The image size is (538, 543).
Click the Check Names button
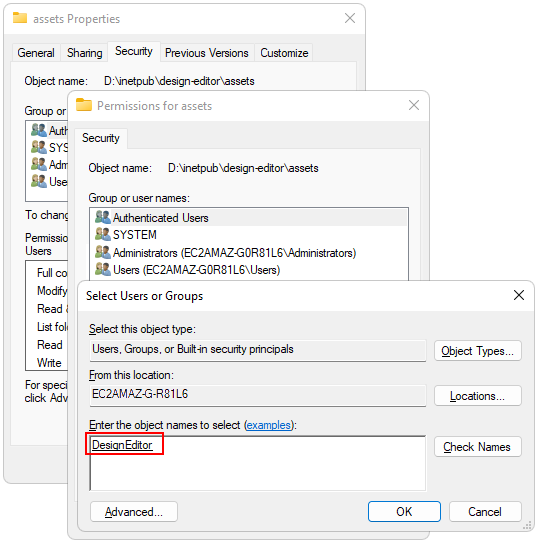477,447
